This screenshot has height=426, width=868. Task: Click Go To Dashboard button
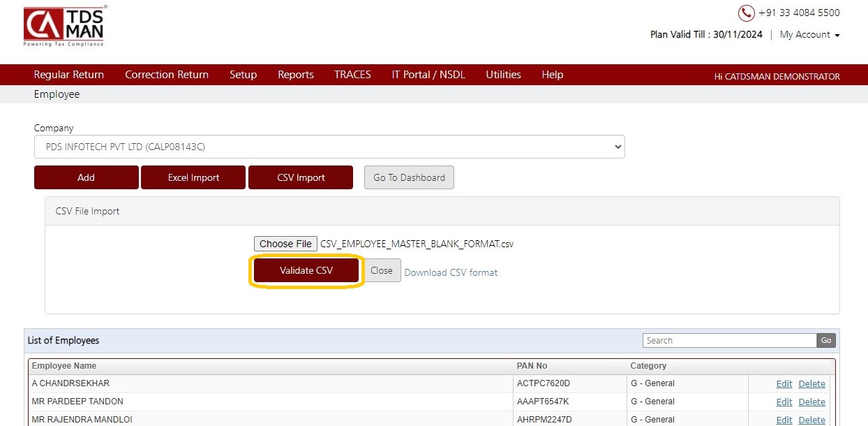(x=409, y=177)
